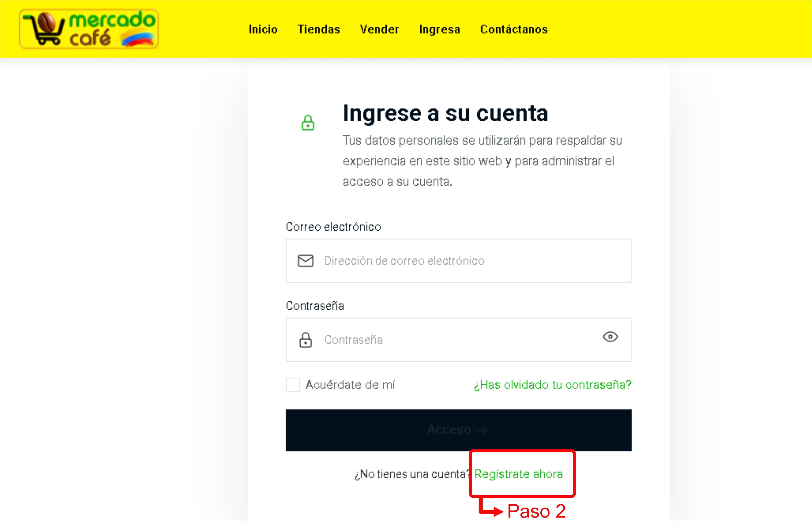Click the arrow on the Acceso button
Screen dimensions: 812x527
click(x=481, y=431)
